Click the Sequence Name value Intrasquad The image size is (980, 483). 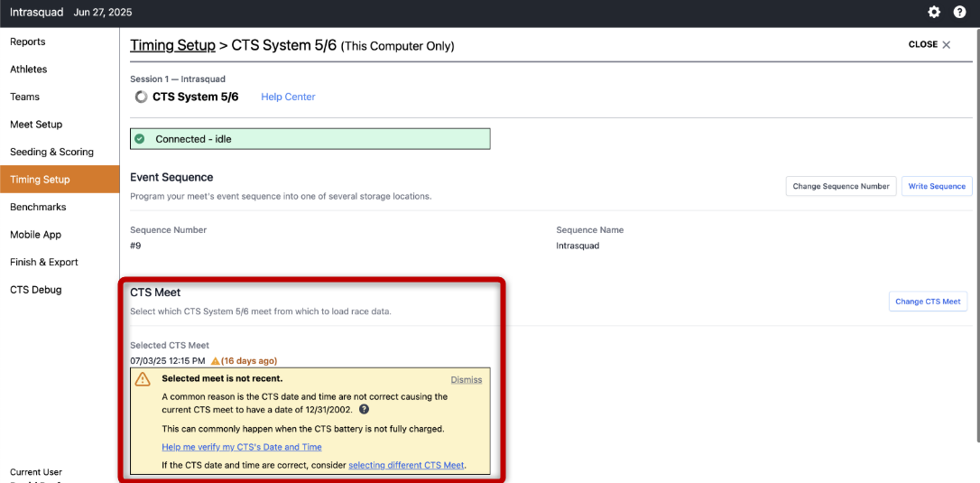pos(578,246)
